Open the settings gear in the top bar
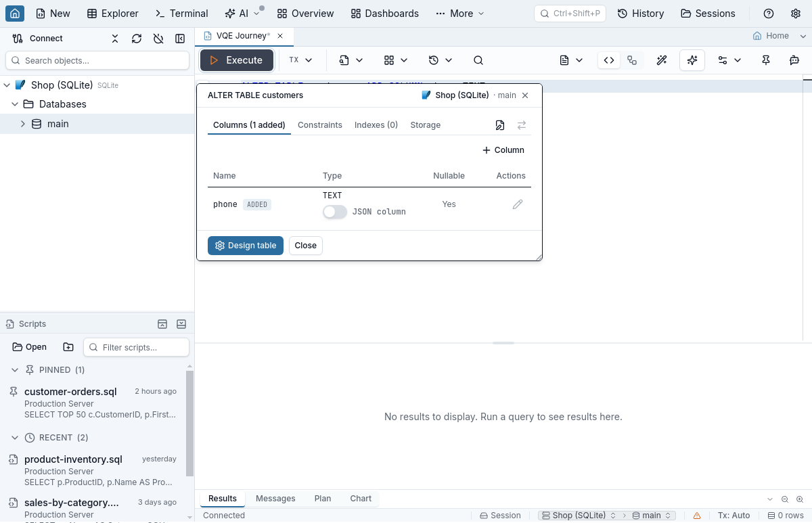Screen dimensions: 812x523 click(x=796, y=14)
